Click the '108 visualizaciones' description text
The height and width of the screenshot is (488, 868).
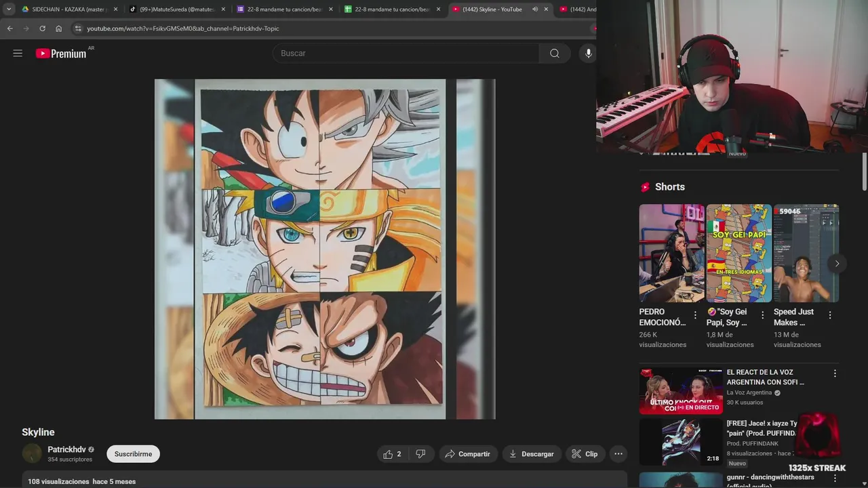[x=58, y=482]
